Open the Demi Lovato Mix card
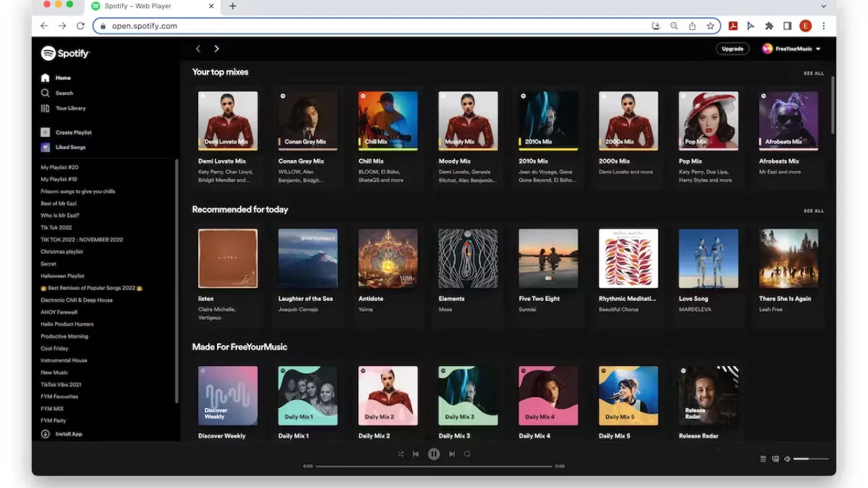Viewport: 868px width, 488px height. (228, 139)
